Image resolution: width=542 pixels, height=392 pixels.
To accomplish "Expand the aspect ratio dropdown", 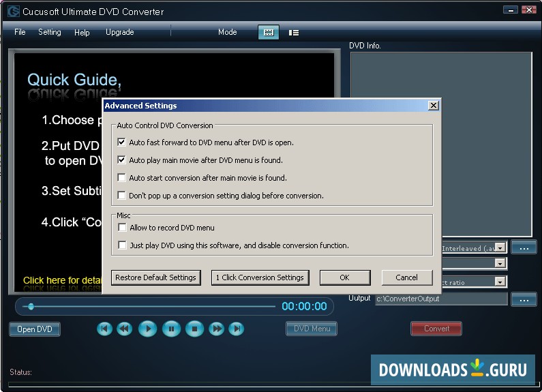I will tap(500, 282).
